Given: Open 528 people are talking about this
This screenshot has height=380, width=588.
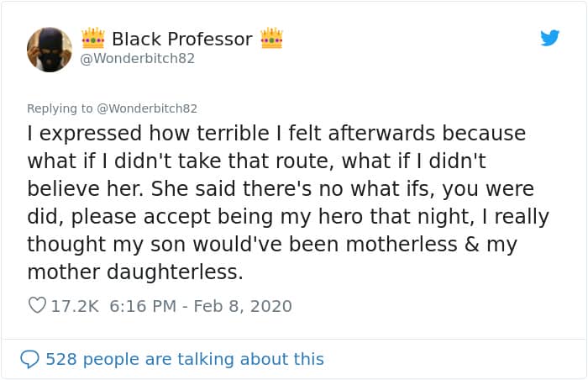Looking at the screenshot, I should (x=184, y=359).
